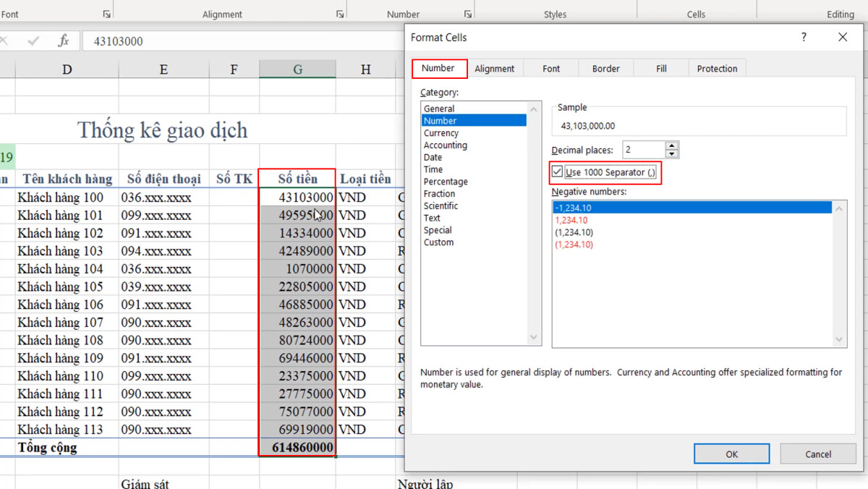Image resolution: width=868 pixels, height=489 pixels.
Task: Select column H header
Action: point(365,69)
